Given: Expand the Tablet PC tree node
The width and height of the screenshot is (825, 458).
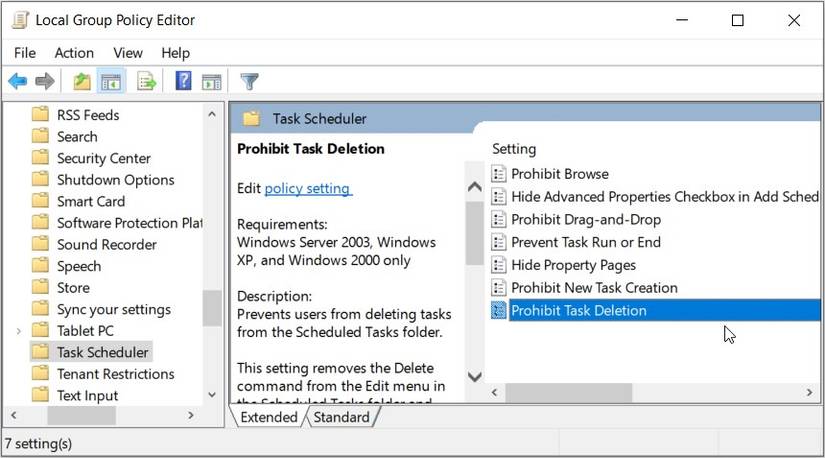Looking at the screenshot, I should pos(18,331).
